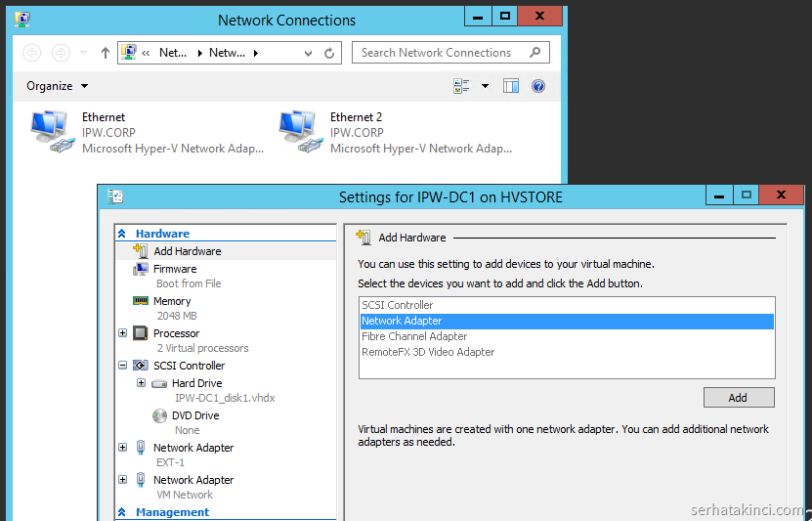
Task: Select DVD Drive in the tree
Action: [x=195, y=415]
